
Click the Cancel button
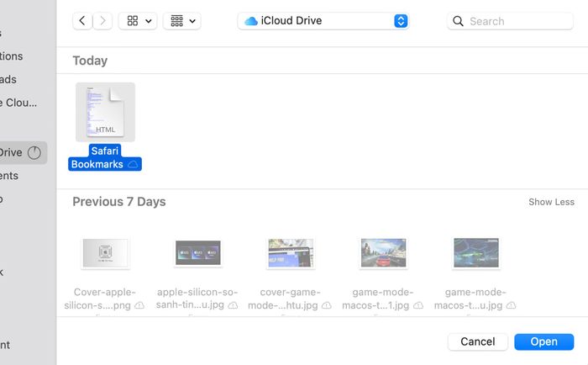tap(478, 341)
